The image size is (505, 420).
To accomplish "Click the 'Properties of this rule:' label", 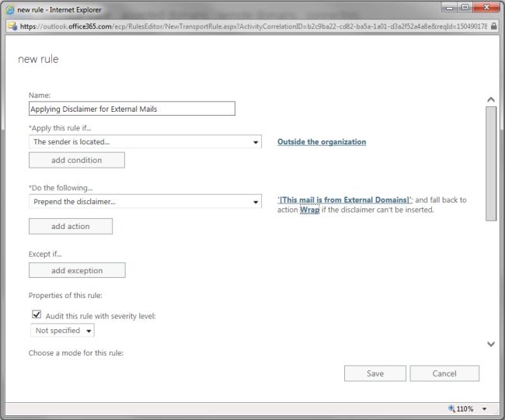I will pyautogui.click(x=65, y=296).
